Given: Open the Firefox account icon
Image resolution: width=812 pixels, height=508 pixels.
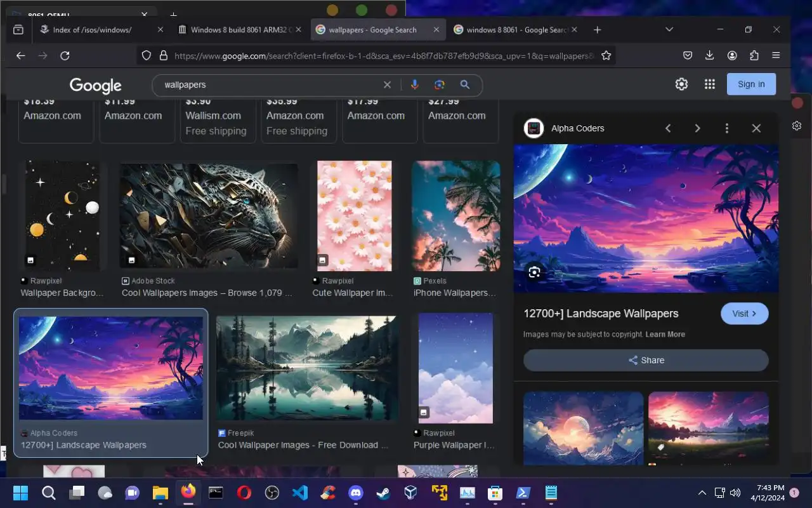Looking at the screenshot, I should [732, 56].
